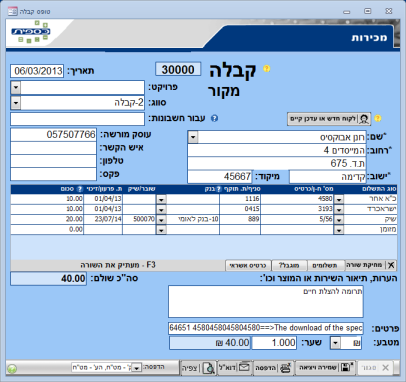This screenshot has height=382, width=406.
Task: Open the bank dropdown in the ישראכרד row
Action: 161,210
